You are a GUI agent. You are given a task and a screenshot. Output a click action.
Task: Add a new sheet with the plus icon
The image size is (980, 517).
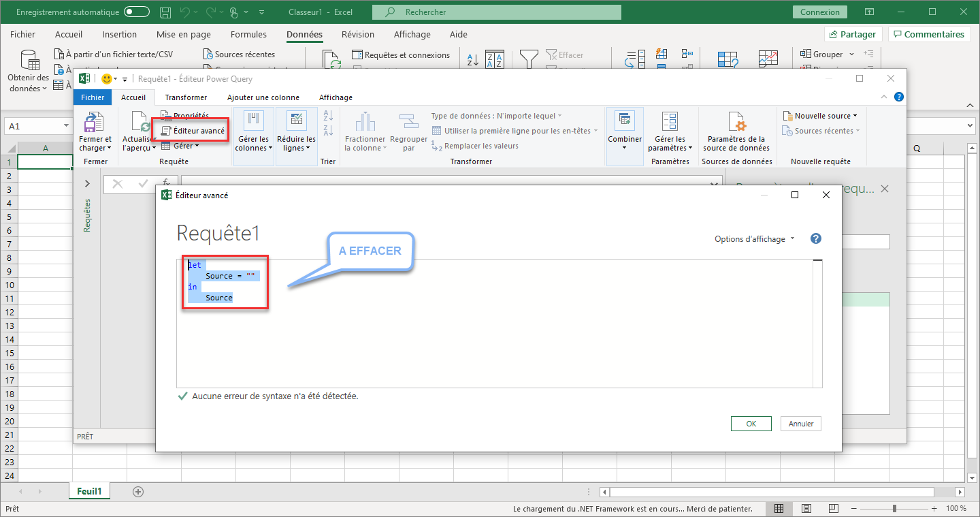click(138, 491)
